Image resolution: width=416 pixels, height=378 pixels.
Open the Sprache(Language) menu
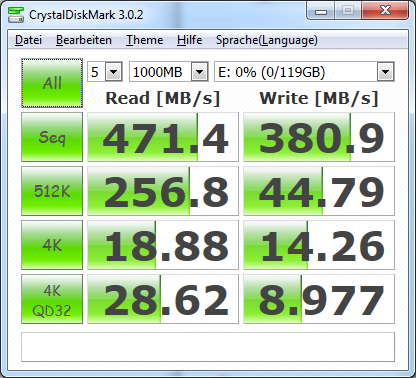tap(267, 40)
